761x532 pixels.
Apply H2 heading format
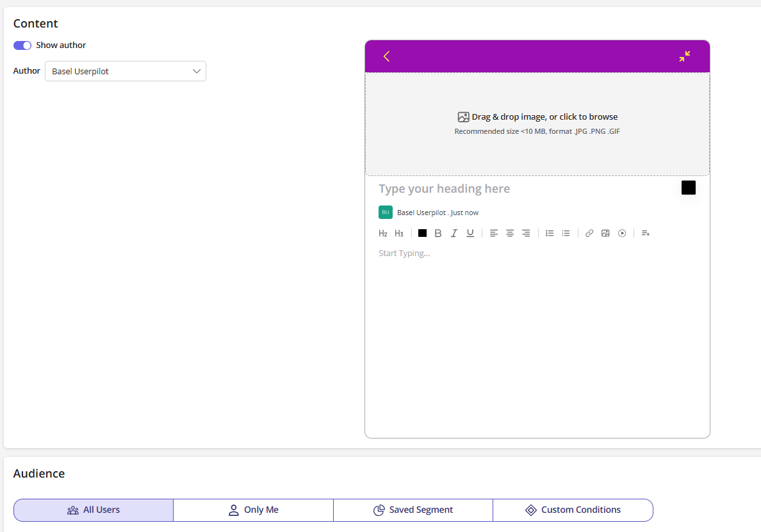(383, 233)
